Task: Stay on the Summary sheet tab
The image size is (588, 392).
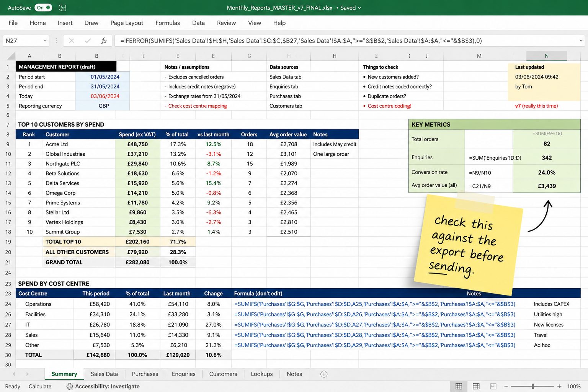Action: [64, 374]
